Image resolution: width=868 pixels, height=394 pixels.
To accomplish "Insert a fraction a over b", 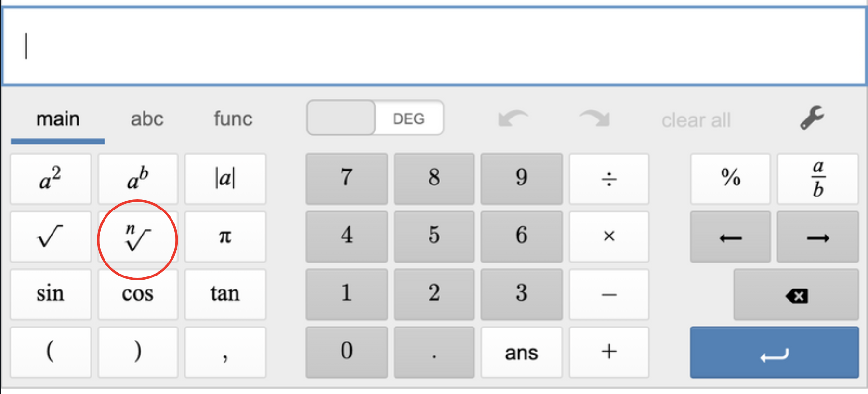I will pyautogui.click(x=817, y=179).
